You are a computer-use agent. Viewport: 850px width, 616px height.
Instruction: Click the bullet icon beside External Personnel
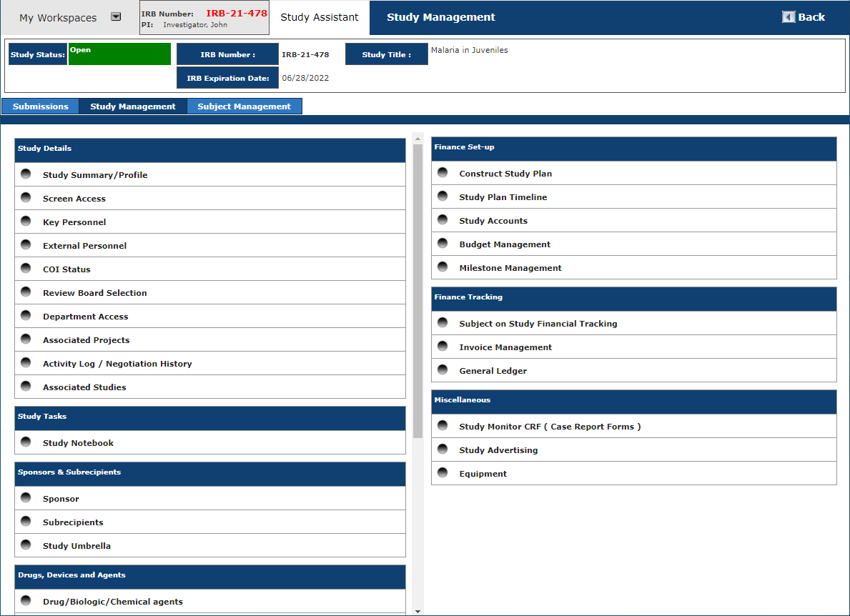point(26,245)
